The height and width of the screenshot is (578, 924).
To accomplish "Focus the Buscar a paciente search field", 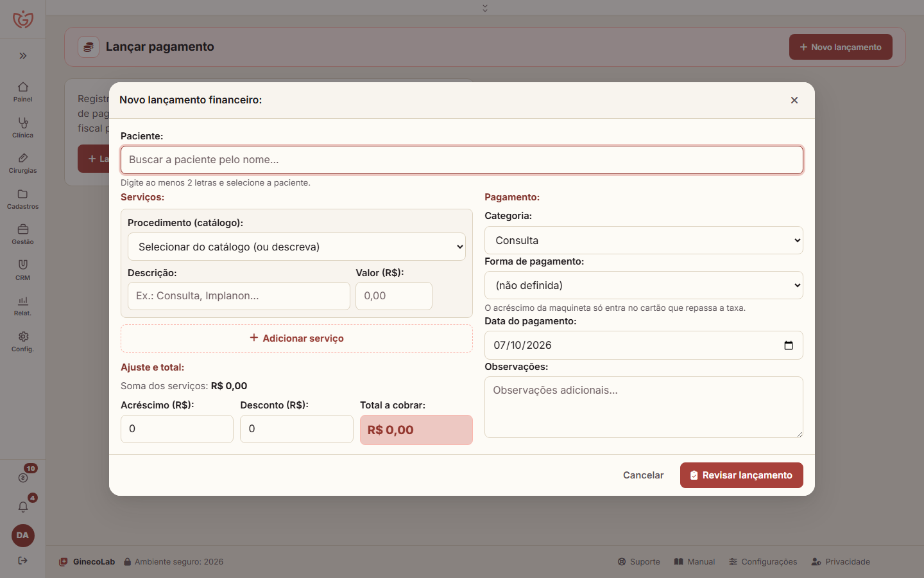I will pos(462,160).
